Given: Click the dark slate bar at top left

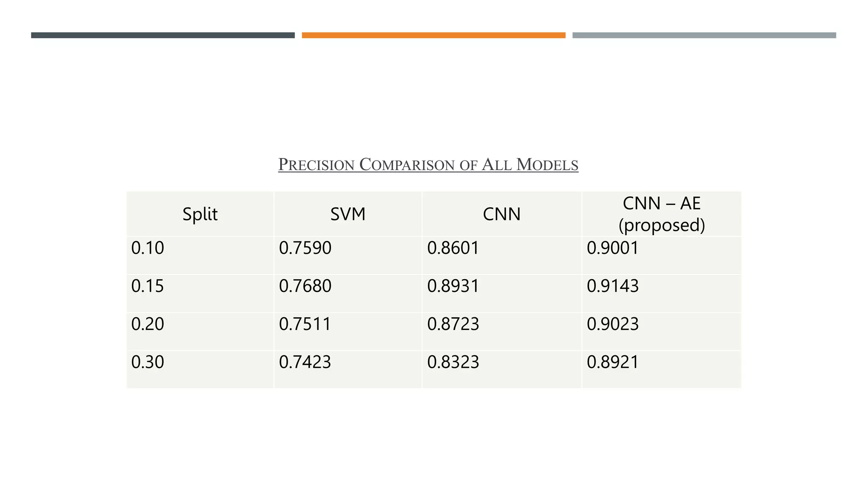Looking at the screenshot, I should coord(163,35).
